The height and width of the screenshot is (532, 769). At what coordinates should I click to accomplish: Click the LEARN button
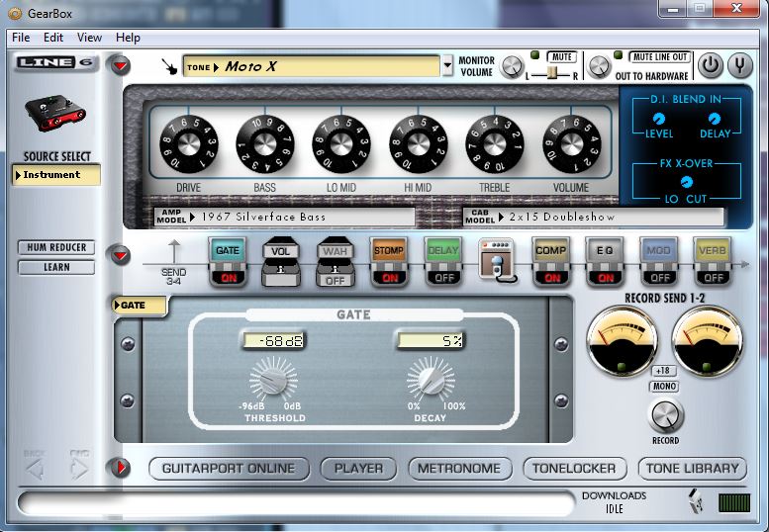[x=56, y=267]
